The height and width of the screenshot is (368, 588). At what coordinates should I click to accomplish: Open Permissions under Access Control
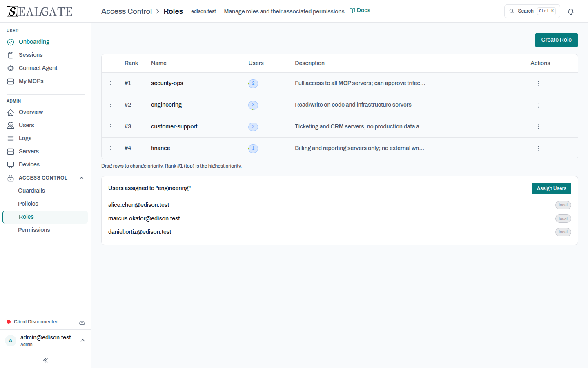click(x=34, y=230)
